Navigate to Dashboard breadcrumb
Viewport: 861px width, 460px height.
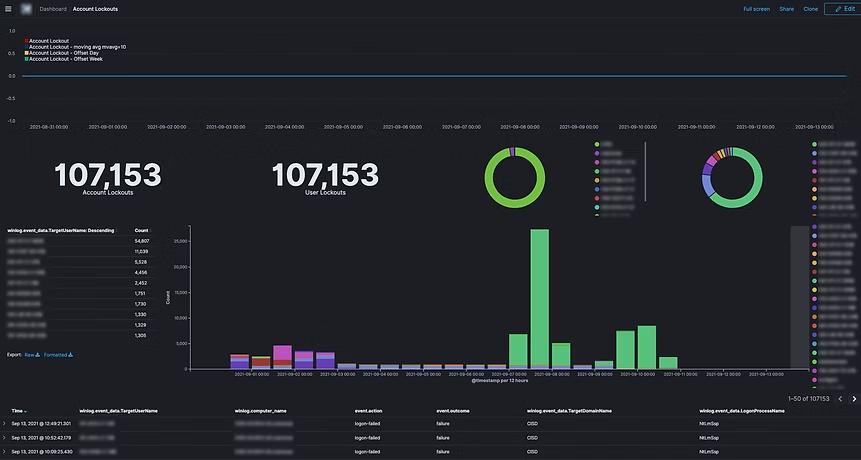(53, 8)
